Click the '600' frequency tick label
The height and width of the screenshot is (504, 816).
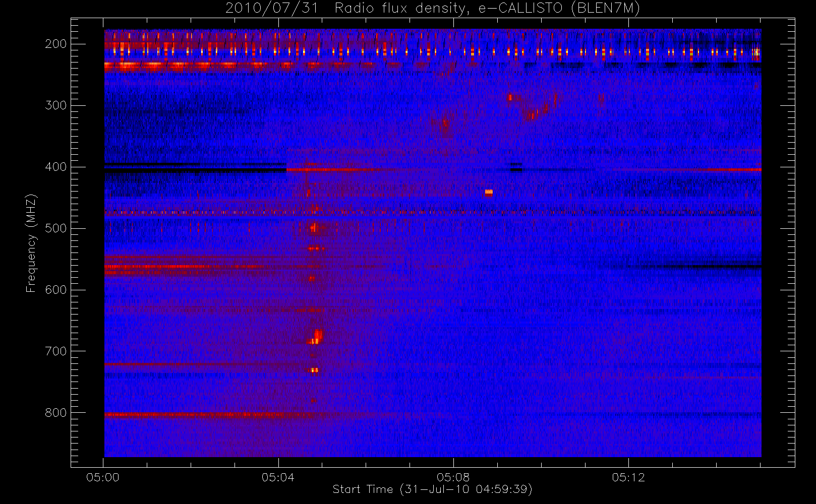pyautogui.click(x=56, y=290)
